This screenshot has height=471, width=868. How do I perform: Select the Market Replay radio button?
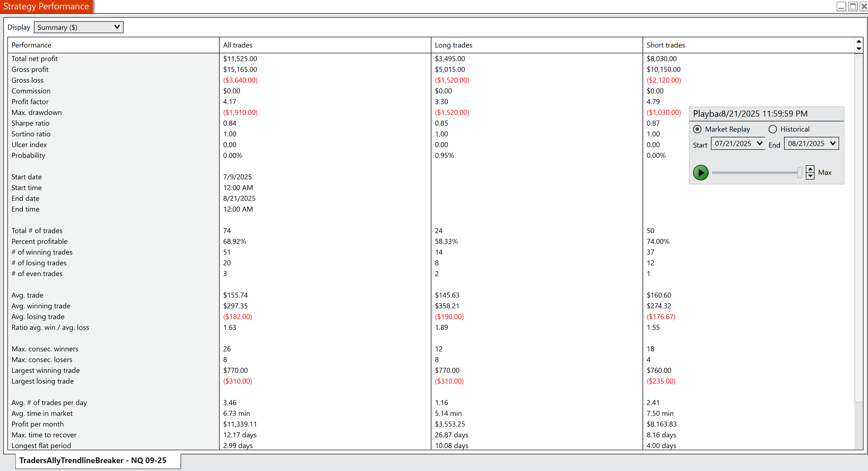[x=697, y=129]
